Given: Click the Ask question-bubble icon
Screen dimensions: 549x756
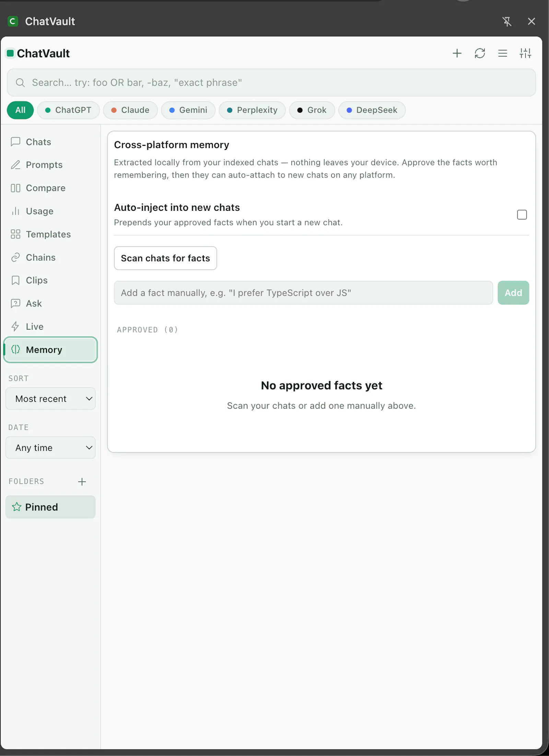Looking at the screenshot, I should pos(15,303).
